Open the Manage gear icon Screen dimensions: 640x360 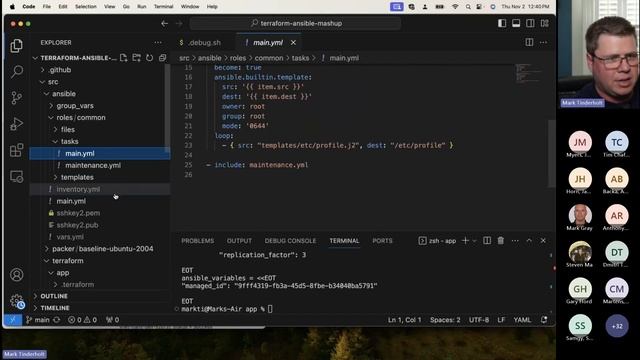(x=16, y=301)
